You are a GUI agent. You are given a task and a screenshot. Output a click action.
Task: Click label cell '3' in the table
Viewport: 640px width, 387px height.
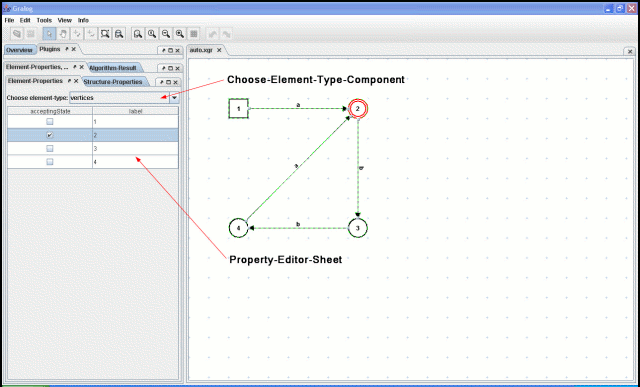click(x=136, y=149)
